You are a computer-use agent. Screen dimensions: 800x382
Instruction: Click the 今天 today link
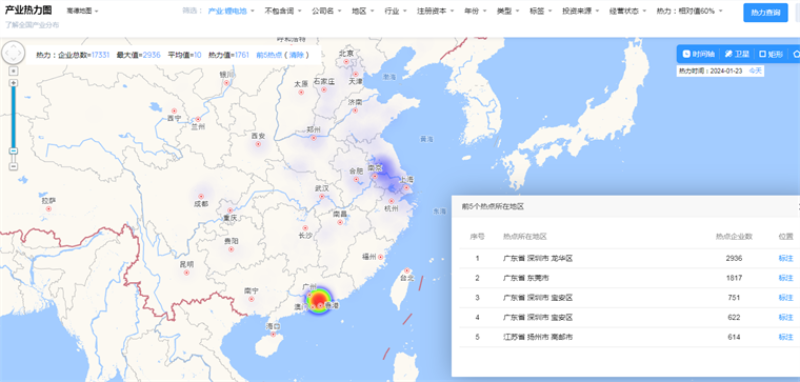(x=755, y=71)
